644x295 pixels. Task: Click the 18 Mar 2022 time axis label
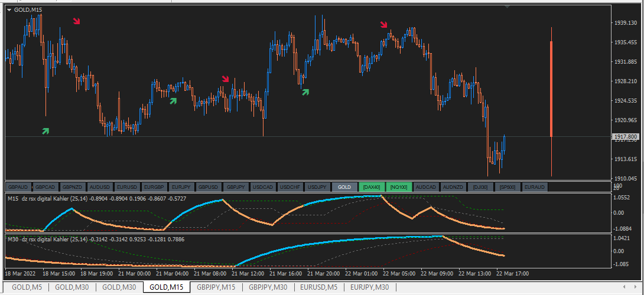pyautogui.click(x=19, y=273)
